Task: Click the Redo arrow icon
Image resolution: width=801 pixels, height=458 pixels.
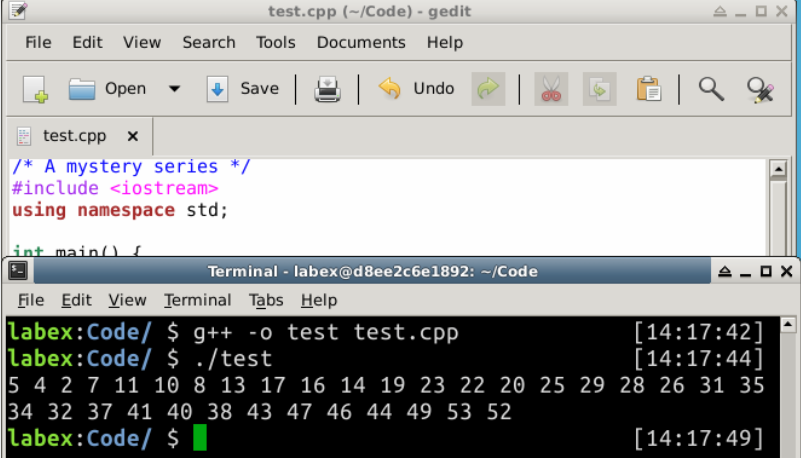Action: pyautogui.click(x=487, y=89)
